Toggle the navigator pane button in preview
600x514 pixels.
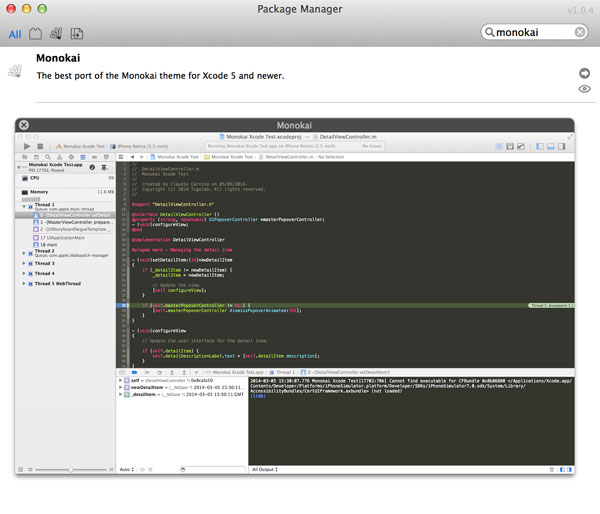coord(540,147)
